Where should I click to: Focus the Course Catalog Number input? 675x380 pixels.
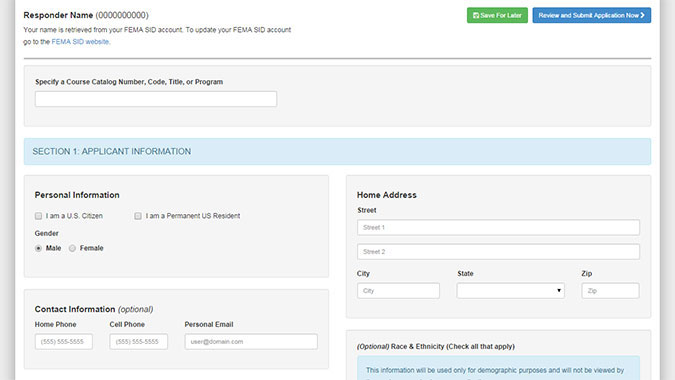point(156,99)
